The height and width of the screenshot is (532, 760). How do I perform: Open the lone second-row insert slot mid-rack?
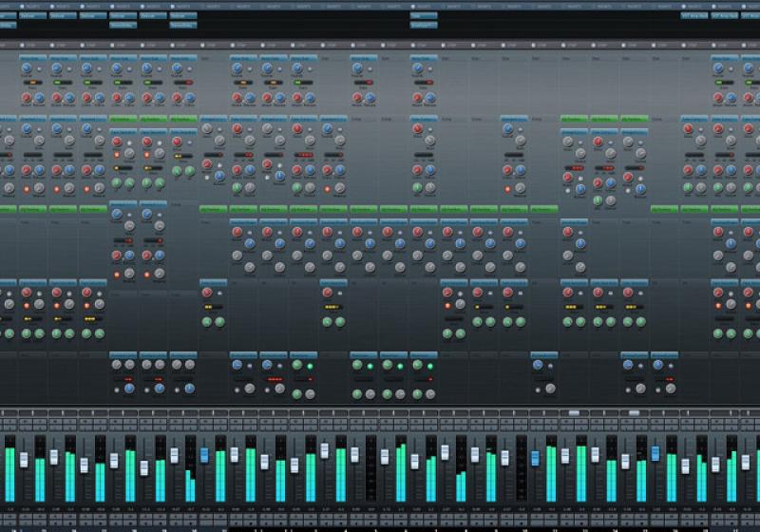pyautogui.click(x=424, y=26)
